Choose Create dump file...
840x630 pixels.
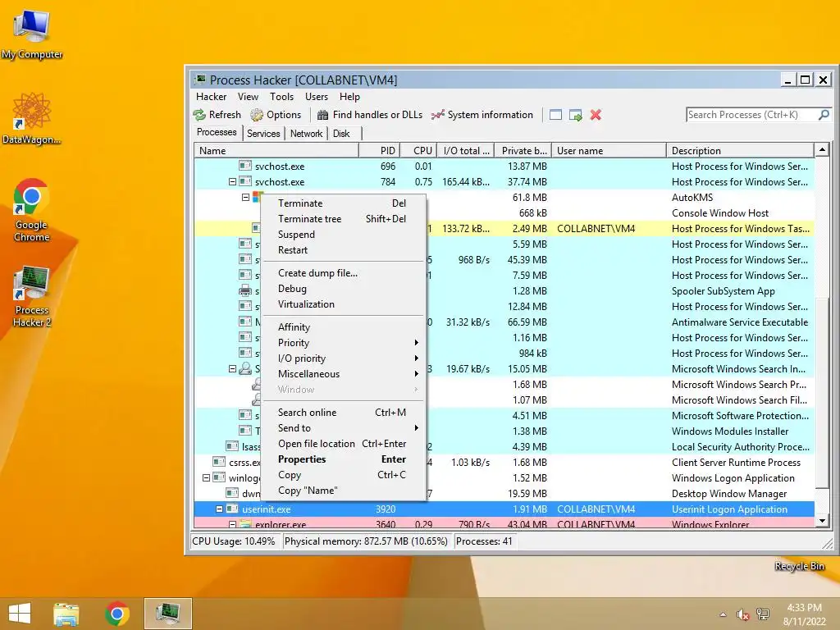tap(343, 272)
